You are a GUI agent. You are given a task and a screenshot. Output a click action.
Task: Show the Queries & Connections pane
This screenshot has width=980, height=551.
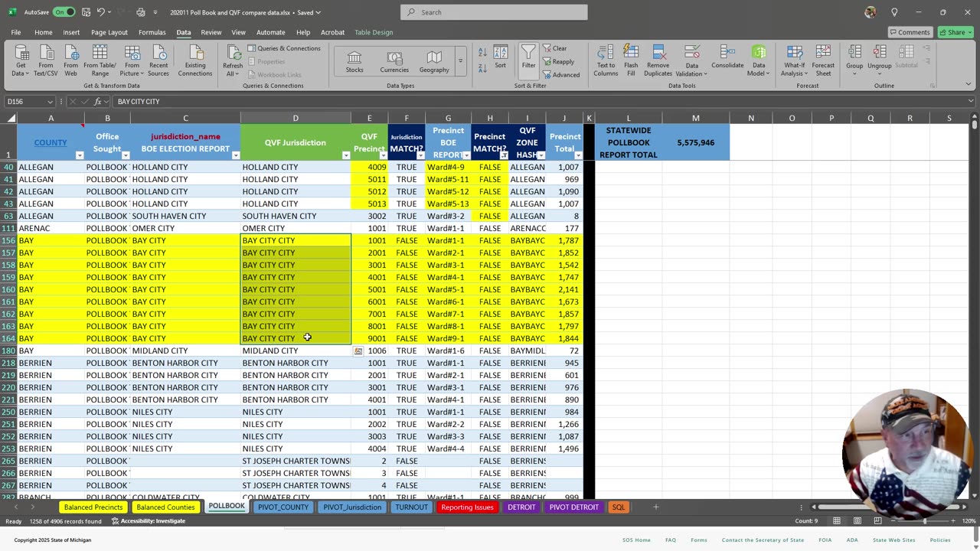pyautogui.click(x=284, y=48)
